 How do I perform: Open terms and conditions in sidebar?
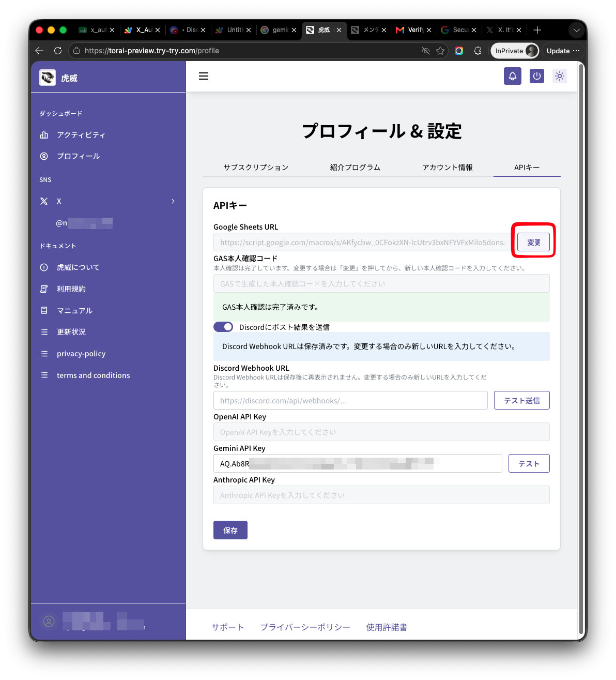93,375
